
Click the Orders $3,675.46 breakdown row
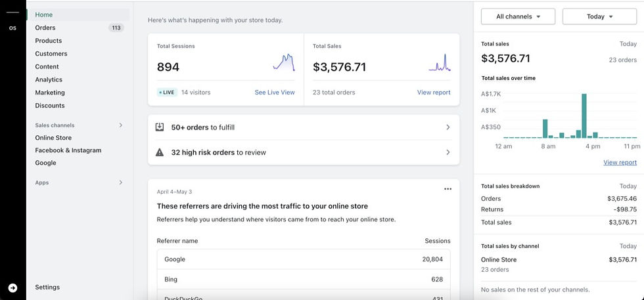pos(559,199)
